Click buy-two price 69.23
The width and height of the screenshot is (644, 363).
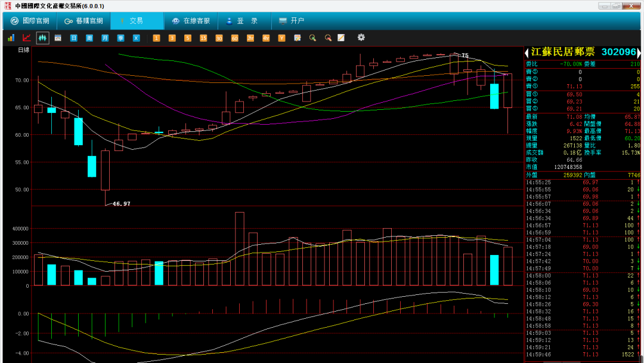pyautogui.click(x=574, y=101)
